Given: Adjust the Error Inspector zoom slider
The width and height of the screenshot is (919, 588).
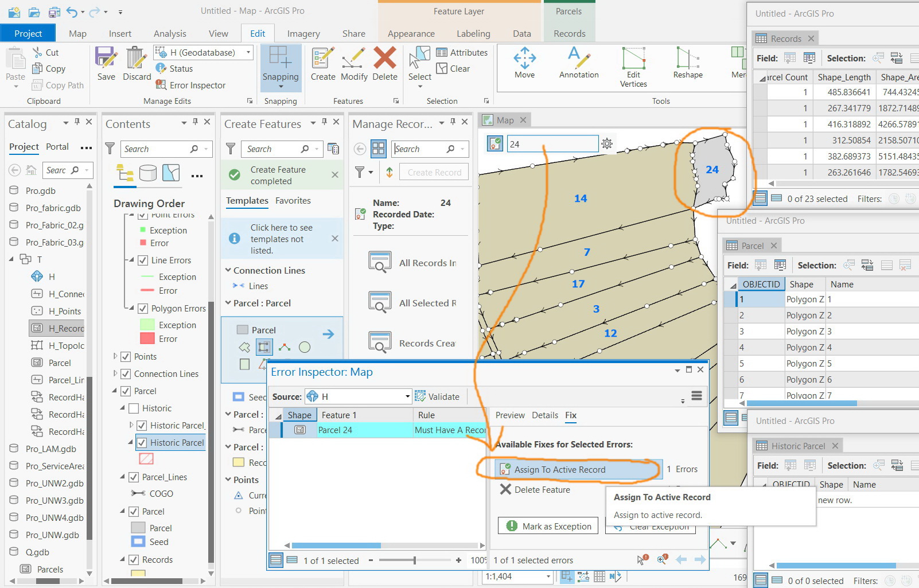Looking at the screenshot, I should click(414, 560).
